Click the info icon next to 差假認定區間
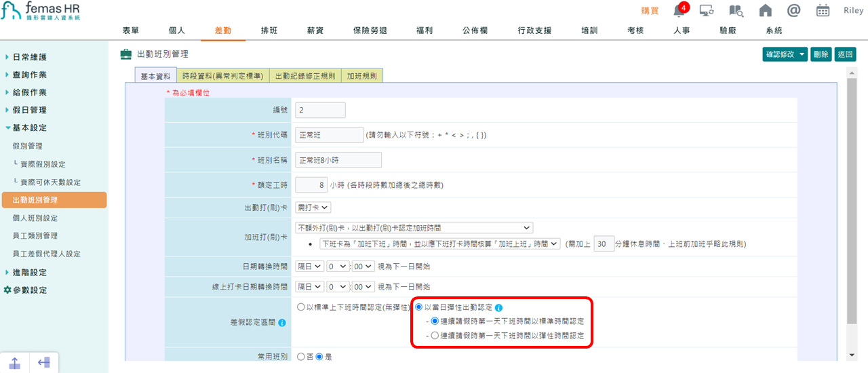This screenshot has width=868, height=373. [282, 323]
